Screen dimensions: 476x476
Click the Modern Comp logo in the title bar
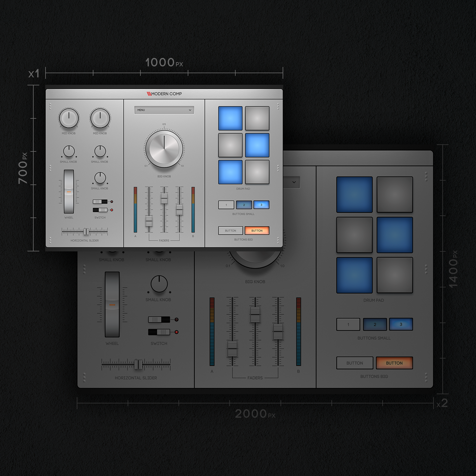click(164, 94)
